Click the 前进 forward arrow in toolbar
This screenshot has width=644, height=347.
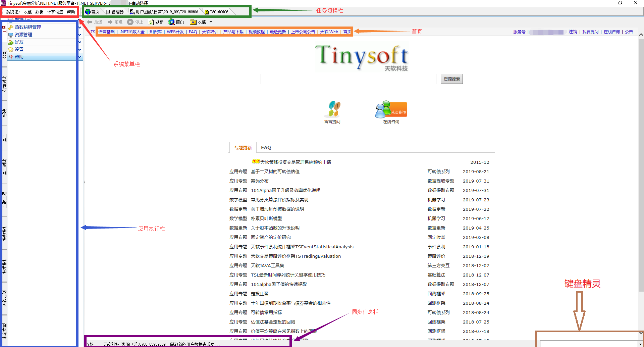(x=110, y=22)
